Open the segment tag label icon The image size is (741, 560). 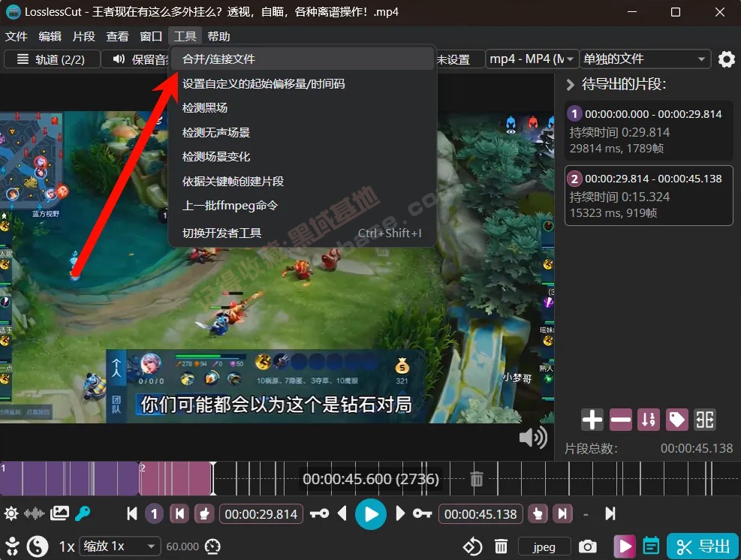676,420
